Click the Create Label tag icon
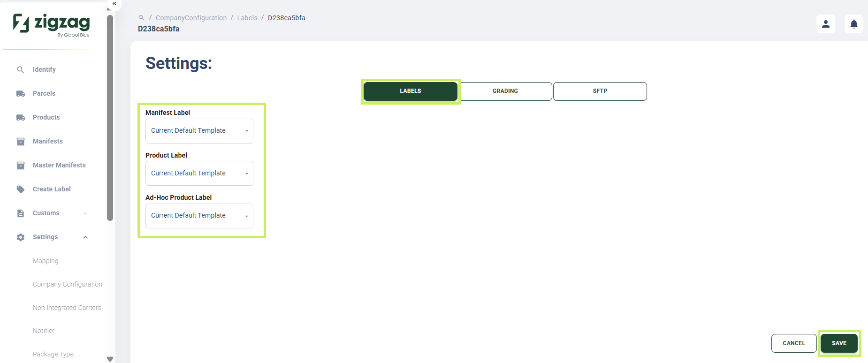This screenshot has width=868, height=363. coord(21,189)
